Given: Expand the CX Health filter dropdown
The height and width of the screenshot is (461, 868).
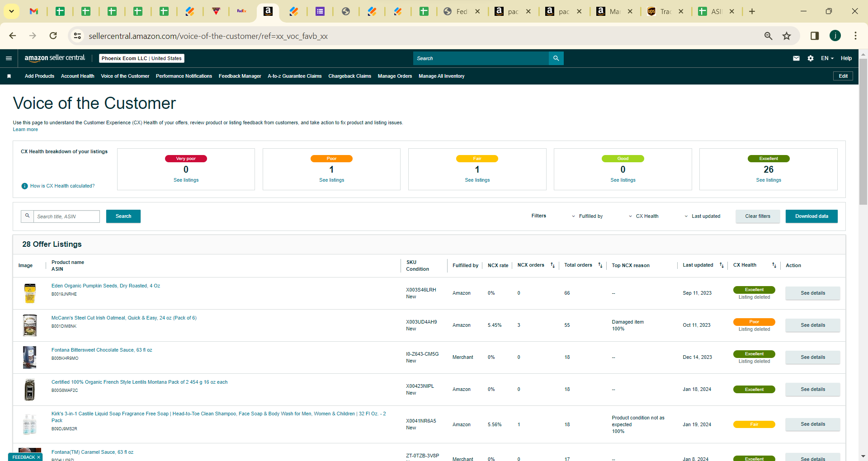Looking at the screenshot, I should [643, 216].
